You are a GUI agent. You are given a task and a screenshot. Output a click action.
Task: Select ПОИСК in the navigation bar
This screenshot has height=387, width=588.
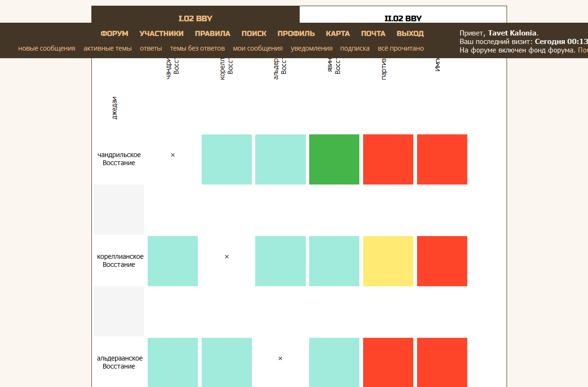pos(254,34)
